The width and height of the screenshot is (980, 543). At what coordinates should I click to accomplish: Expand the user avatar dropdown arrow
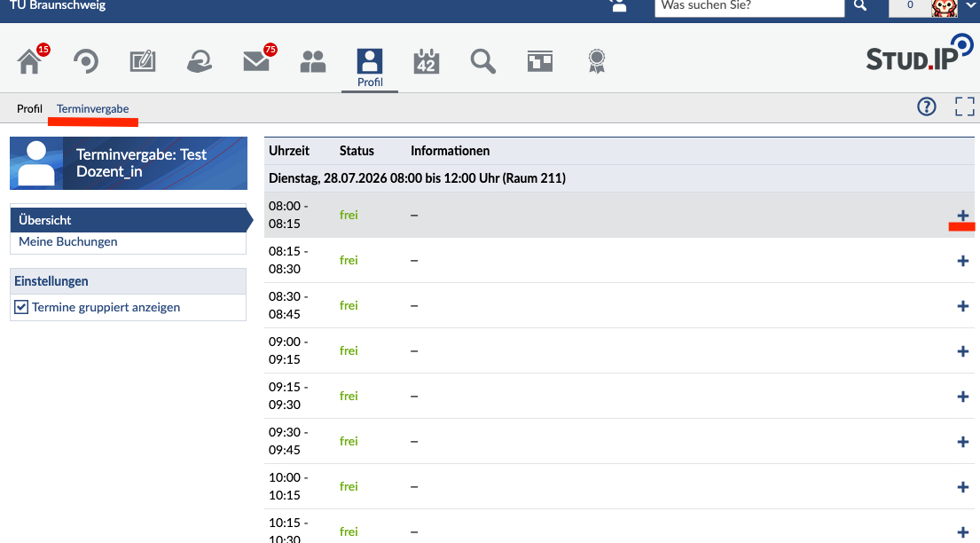point(969,5)
